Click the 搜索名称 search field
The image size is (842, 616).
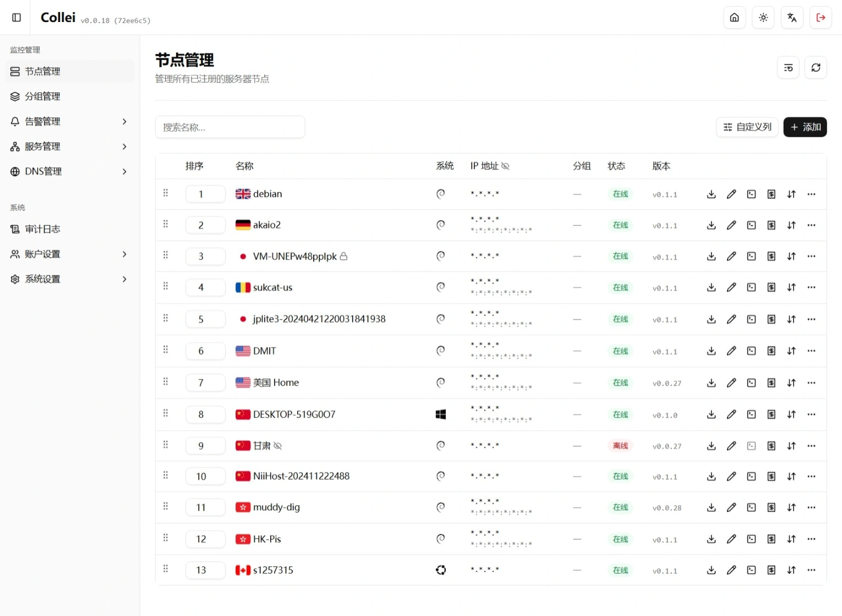click(230, 127)
